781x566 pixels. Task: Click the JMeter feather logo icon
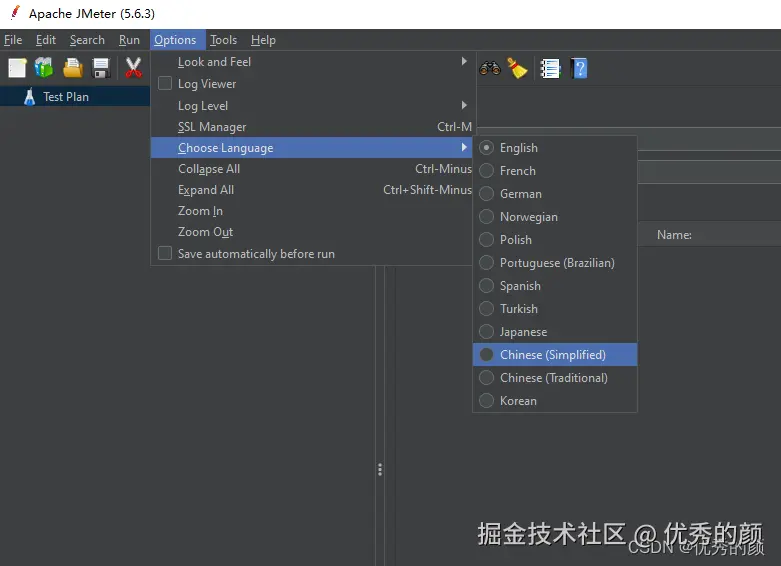(x=15, y=12)
